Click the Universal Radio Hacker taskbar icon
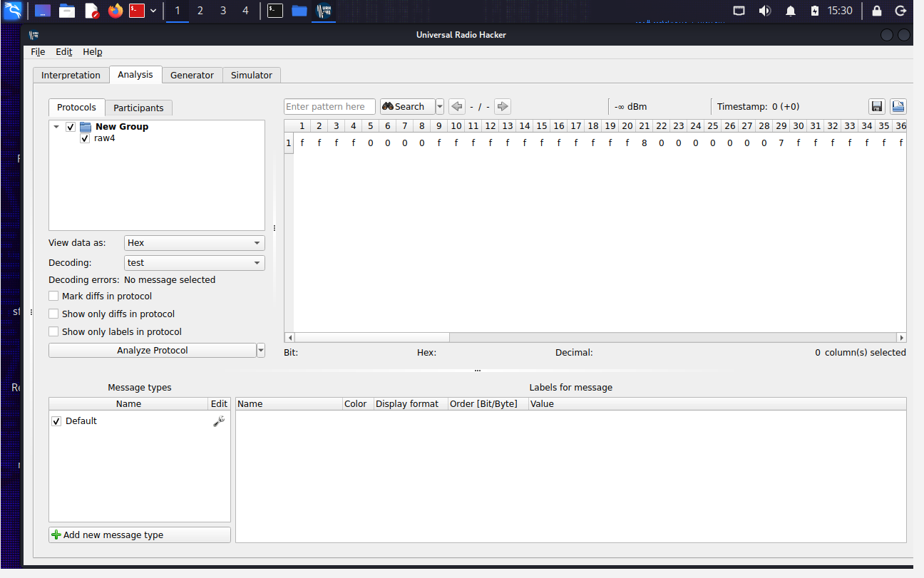924x578 pixels. (324, 11)
